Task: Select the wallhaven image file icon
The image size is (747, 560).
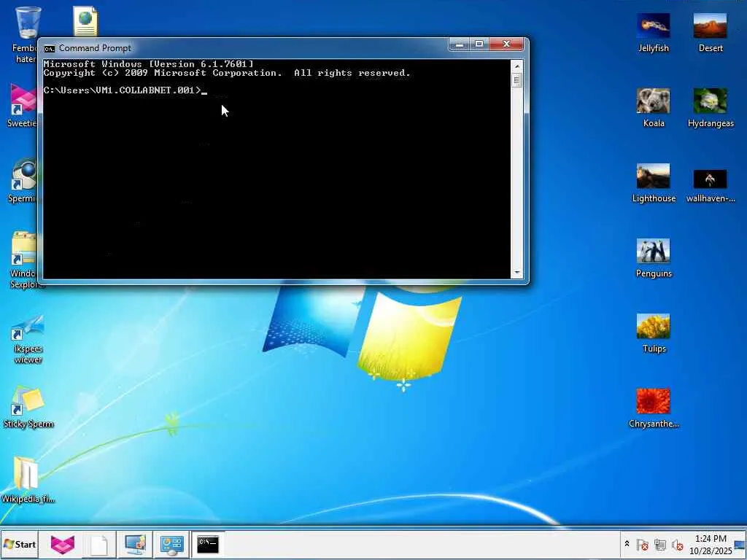Action: pyautogui.click(x=710, y=179)
